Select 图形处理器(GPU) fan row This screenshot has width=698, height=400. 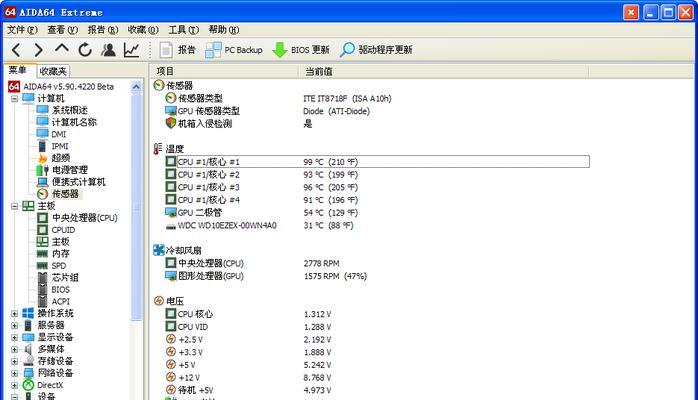377,276
